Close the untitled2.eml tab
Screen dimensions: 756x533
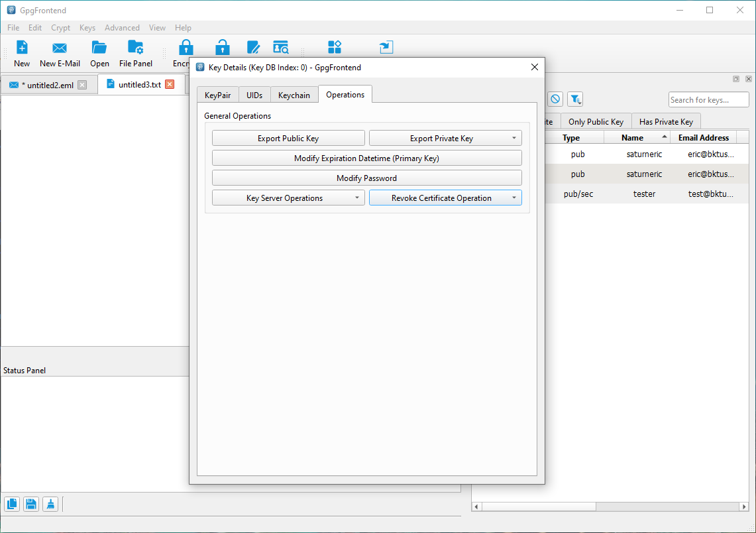point(82,85)
